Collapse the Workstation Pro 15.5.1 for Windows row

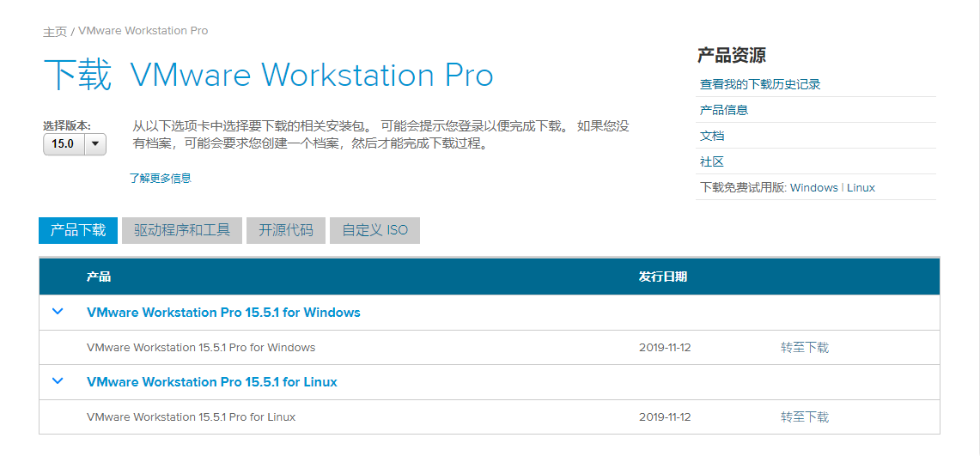pyautogui.click(x=58, y=311)
